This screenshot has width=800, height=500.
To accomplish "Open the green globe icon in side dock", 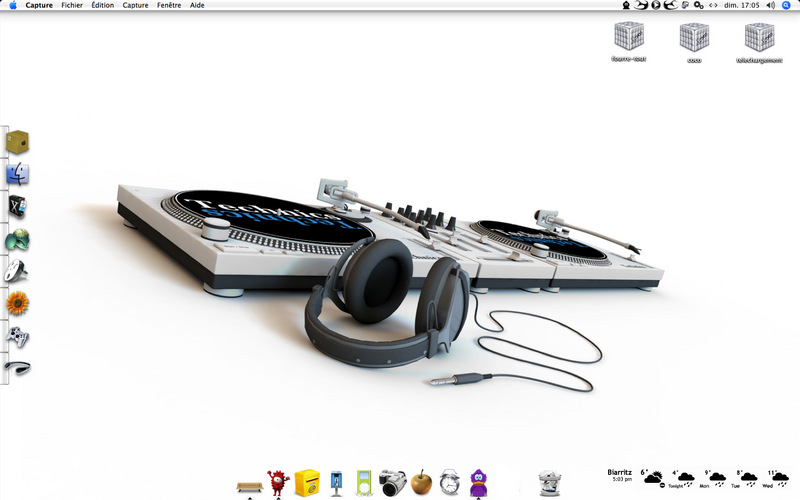I will [x=17, y=239].
